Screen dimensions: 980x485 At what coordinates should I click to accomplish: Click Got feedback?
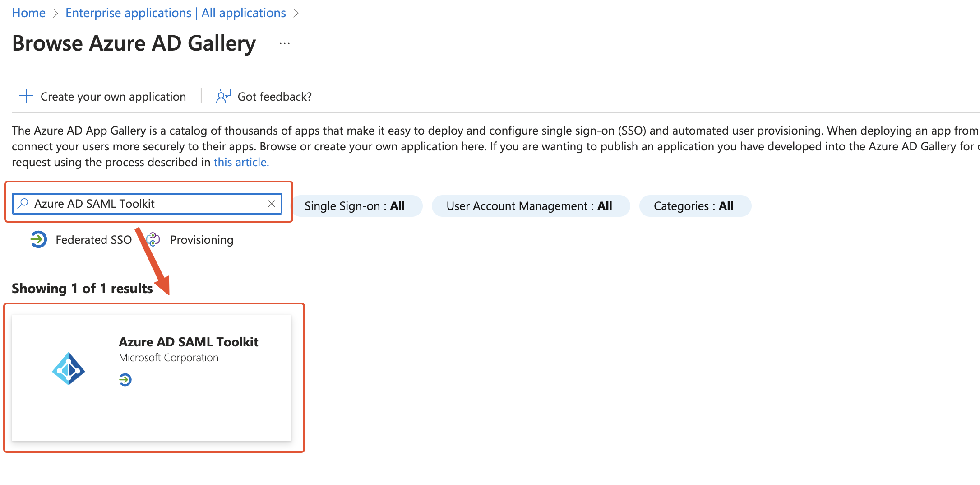pyautogui.click(x=274, y=96)
